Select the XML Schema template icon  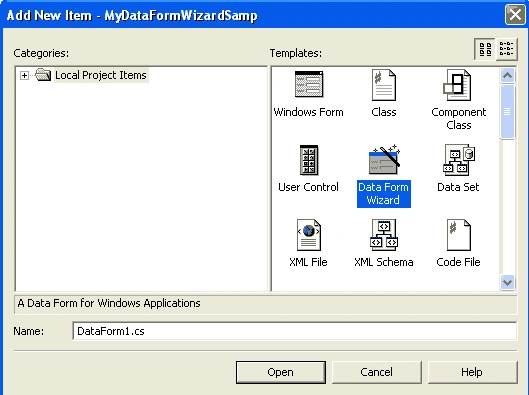tap(384, 235)
